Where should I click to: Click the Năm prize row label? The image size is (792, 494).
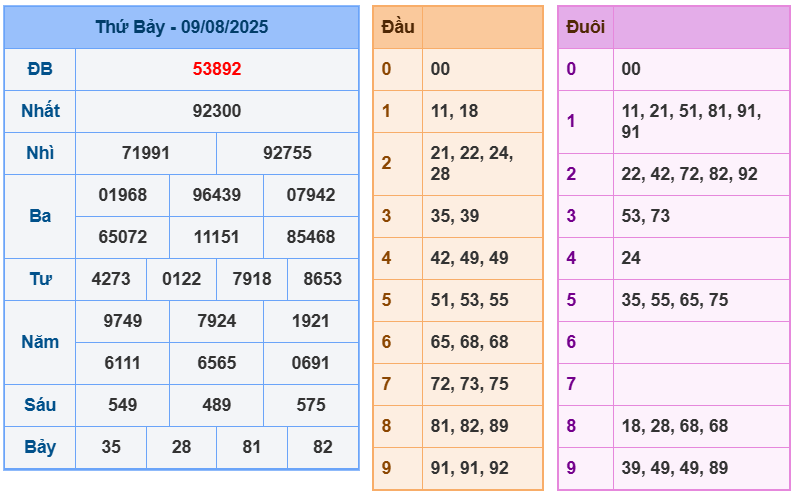point(40,342)
